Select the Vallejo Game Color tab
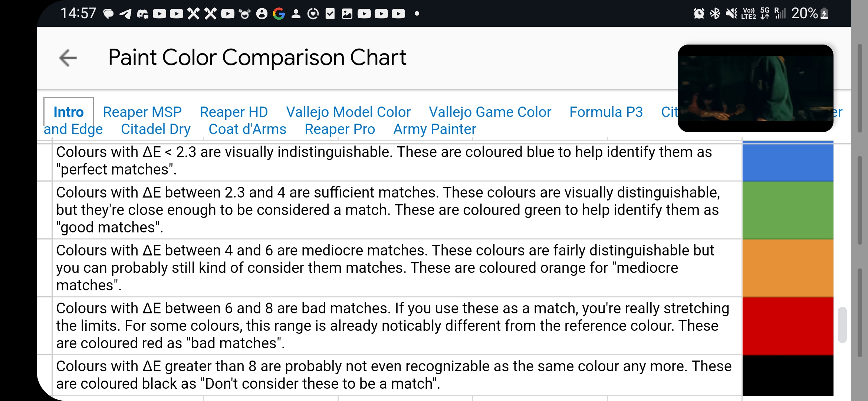868x401 pixels. point(490,112)
